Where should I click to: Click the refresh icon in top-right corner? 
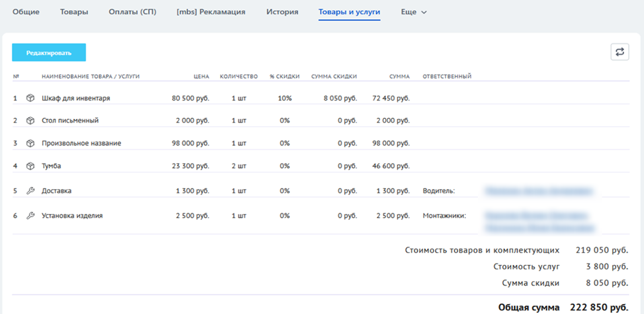(x=619, y=52)
